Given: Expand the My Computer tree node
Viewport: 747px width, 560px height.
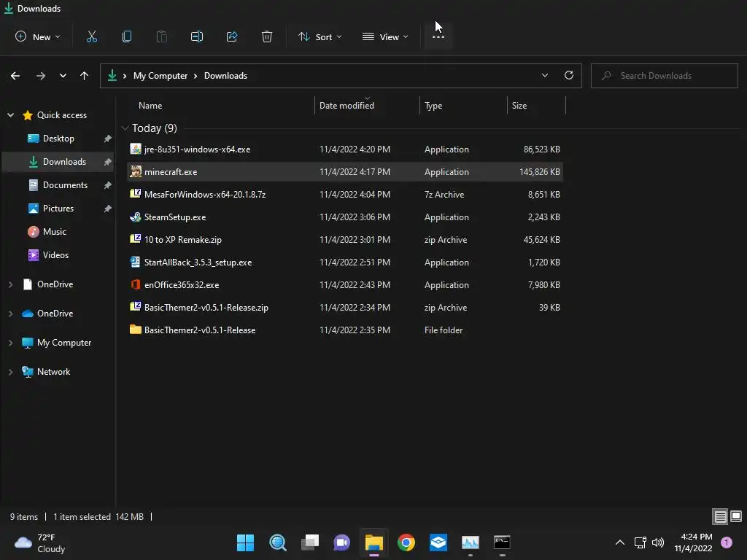Looking at the screenshot, I should [10, 343].
